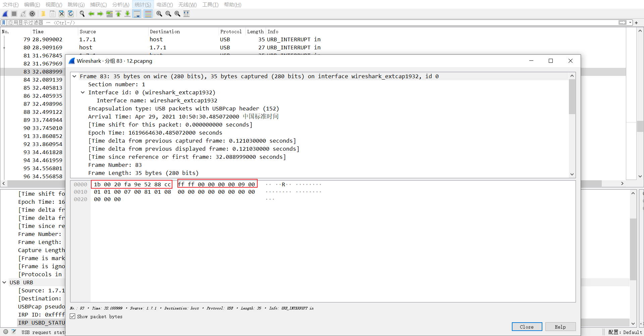Open capture options with the gear icon
Image resolution: width=644 pixels, height=336 pixels.
click(x=32, y=14)
